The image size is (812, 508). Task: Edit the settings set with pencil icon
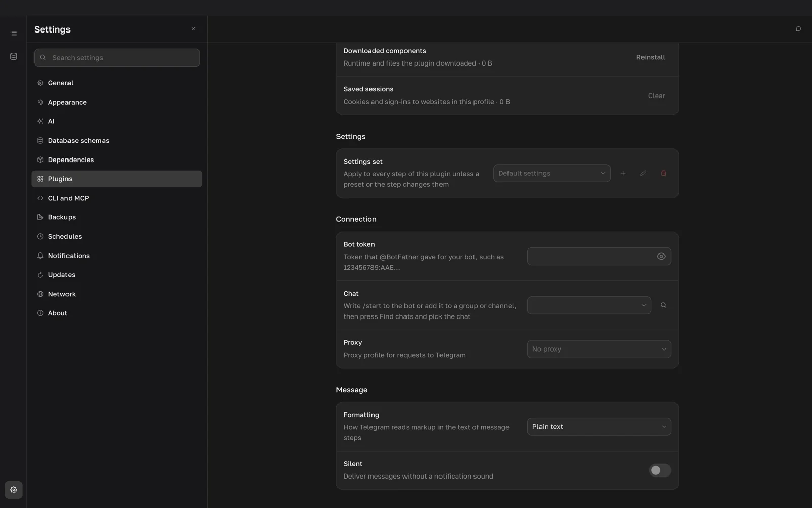click(643, 173)
